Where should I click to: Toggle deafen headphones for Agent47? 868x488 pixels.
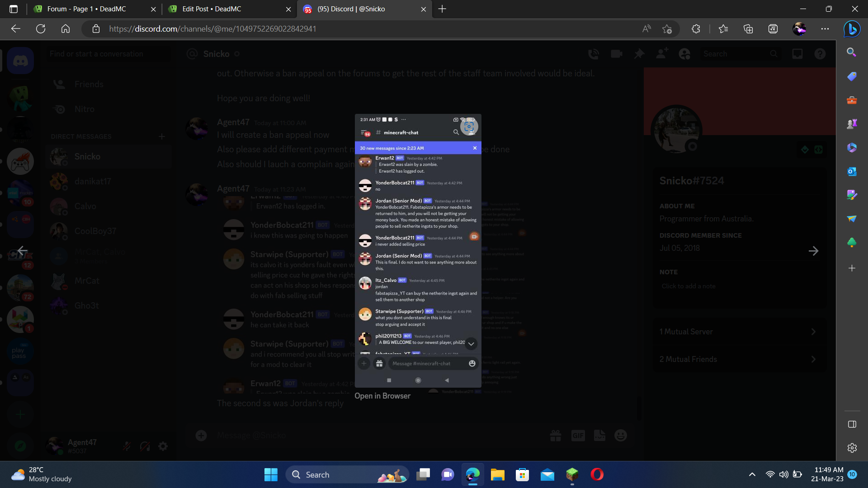click(145, 446)
